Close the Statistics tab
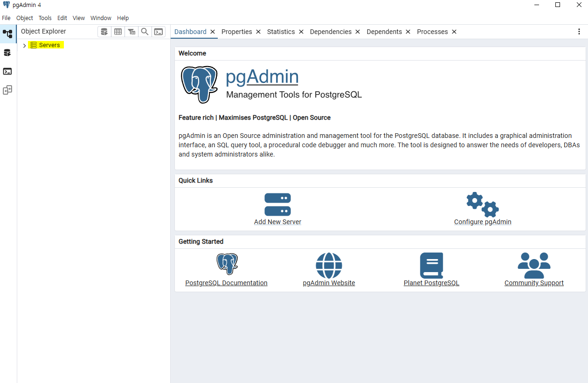Viewport: 588px width, 383px height. (x=301, y=32)
